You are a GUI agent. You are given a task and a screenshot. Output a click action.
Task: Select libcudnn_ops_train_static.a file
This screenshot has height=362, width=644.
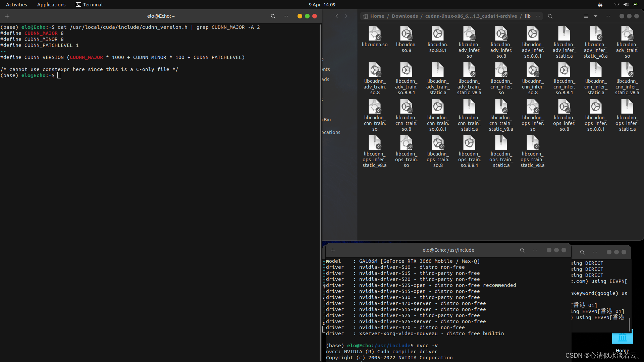click(501, 152)
